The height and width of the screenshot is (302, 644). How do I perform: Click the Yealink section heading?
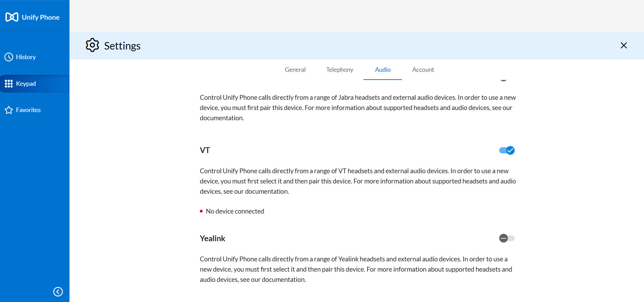click(212, 238)
